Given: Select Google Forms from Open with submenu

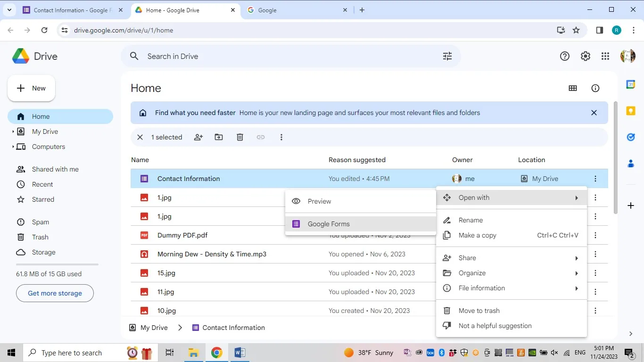Looking at the screenshot, I should tap(328, 224).
